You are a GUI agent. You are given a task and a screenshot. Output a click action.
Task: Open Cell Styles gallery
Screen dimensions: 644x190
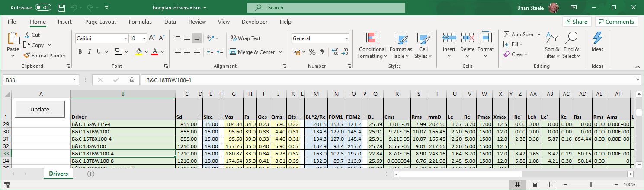coord(423,45)
